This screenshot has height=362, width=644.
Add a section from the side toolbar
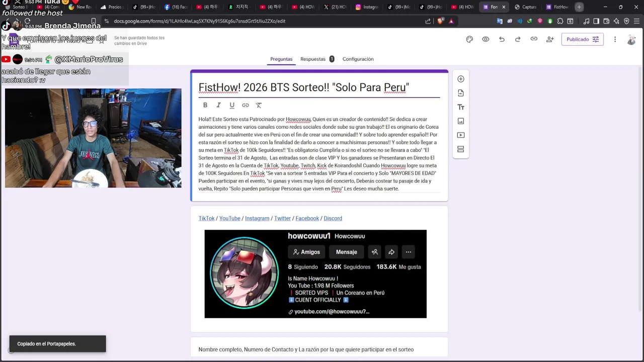(461, 149)
